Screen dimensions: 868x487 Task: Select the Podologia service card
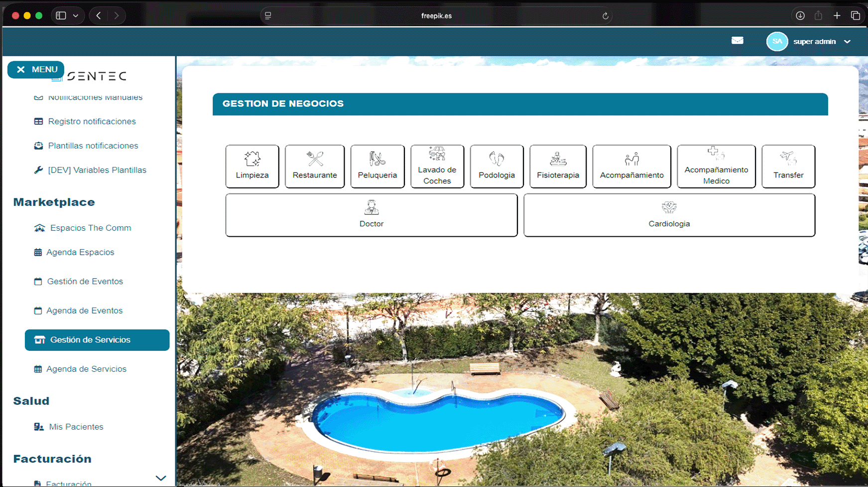click(x=496, y=166)
